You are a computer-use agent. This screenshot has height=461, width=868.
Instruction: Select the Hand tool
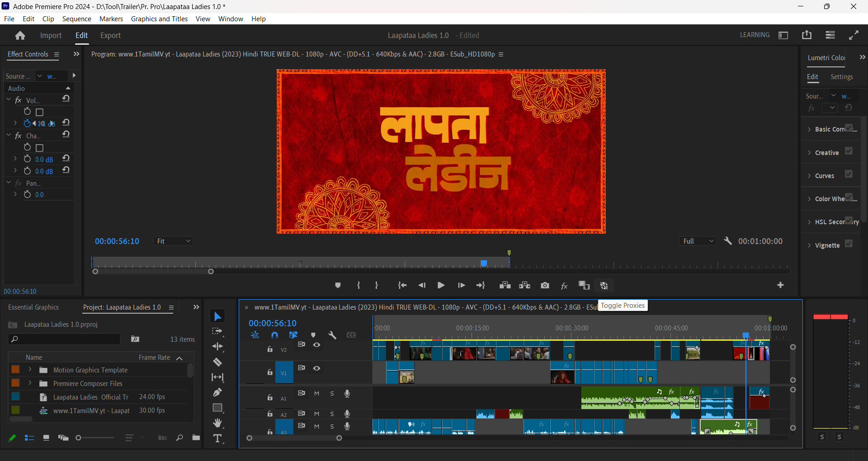217,423
